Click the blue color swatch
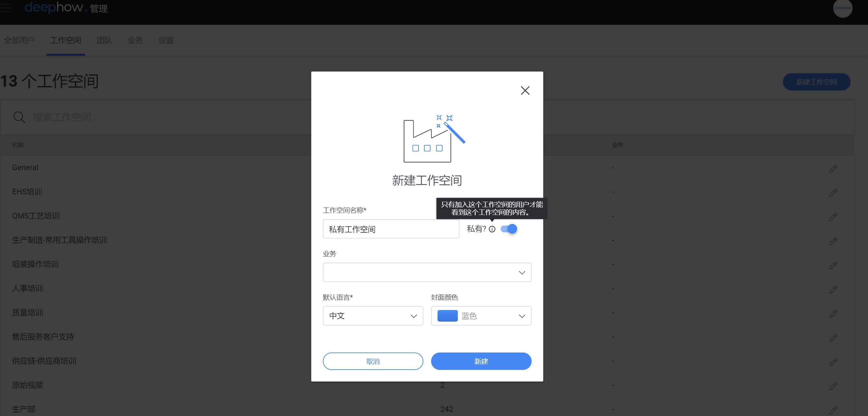868x416 pixels. click(x=448, y=315)
